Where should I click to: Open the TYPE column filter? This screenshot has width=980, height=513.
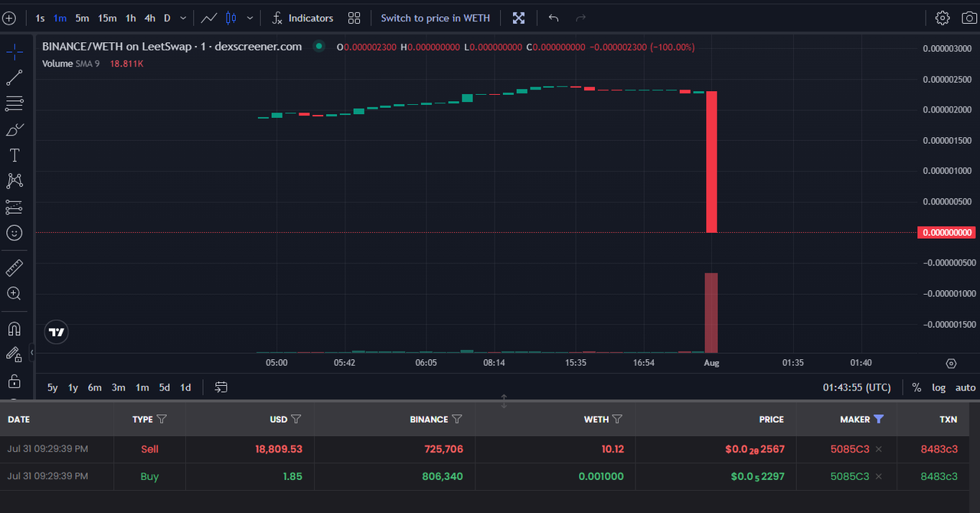161,419
